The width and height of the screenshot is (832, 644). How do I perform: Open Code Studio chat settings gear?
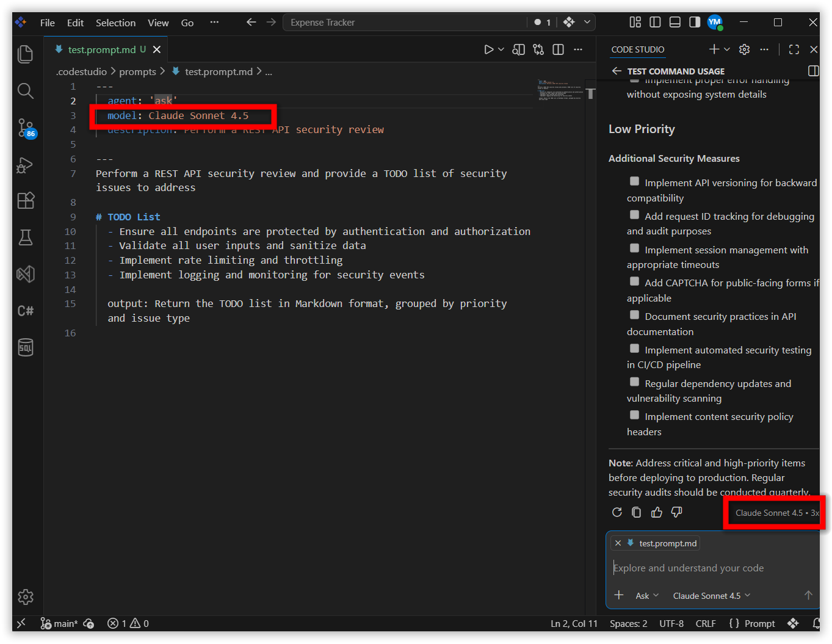[744, 49]
